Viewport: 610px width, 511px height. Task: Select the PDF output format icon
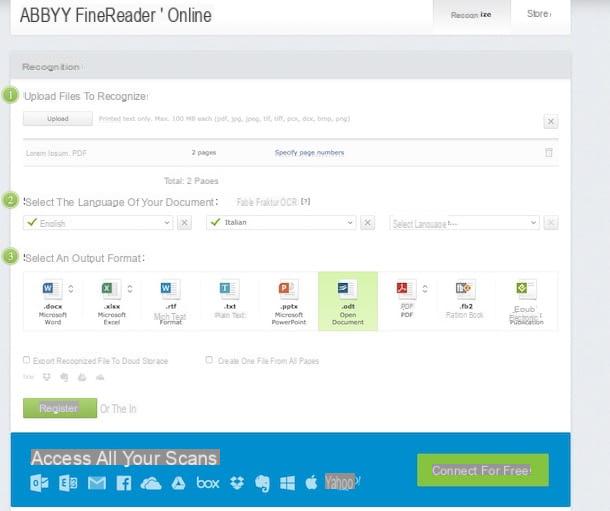[x=407, y=289]
